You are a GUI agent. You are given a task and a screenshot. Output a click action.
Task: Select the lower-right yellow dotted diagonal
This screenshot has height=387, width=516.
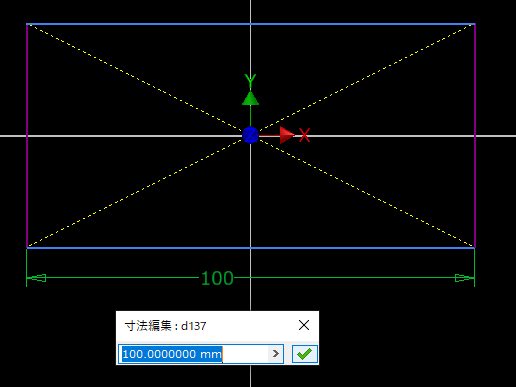click(x=367, y=193)
